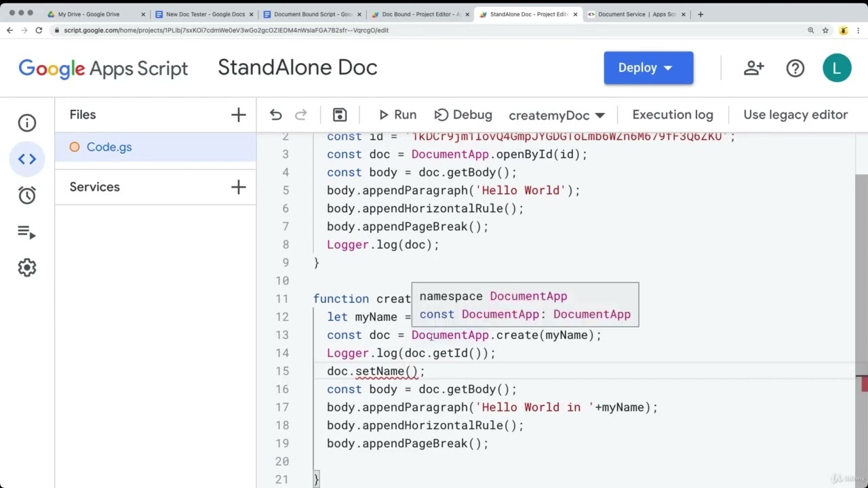Open the help question mark icon
Screen dimensions: 868x488
(x=795, y=68)
